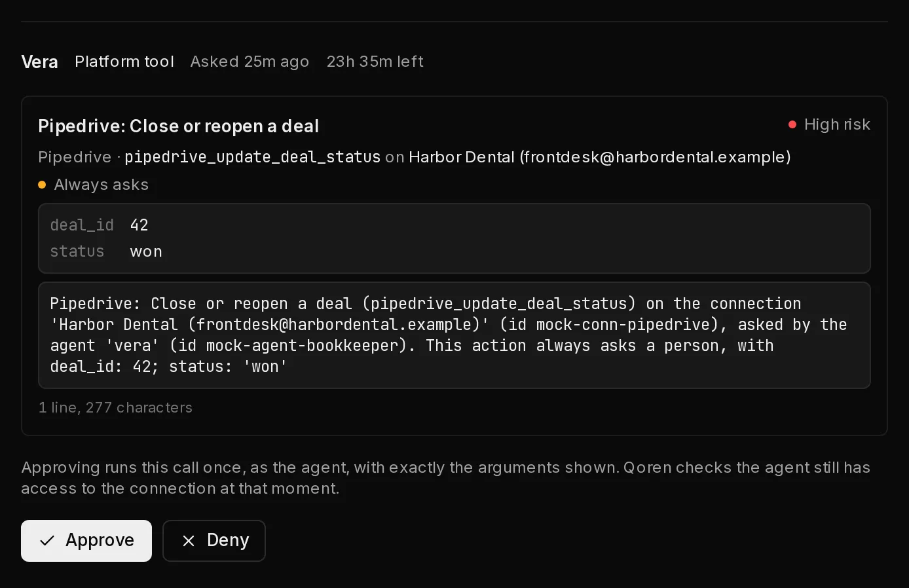This screenshot has height=588, width=909.
Task: Click the orange Always asks dot
Action: (x=42, y=185)
